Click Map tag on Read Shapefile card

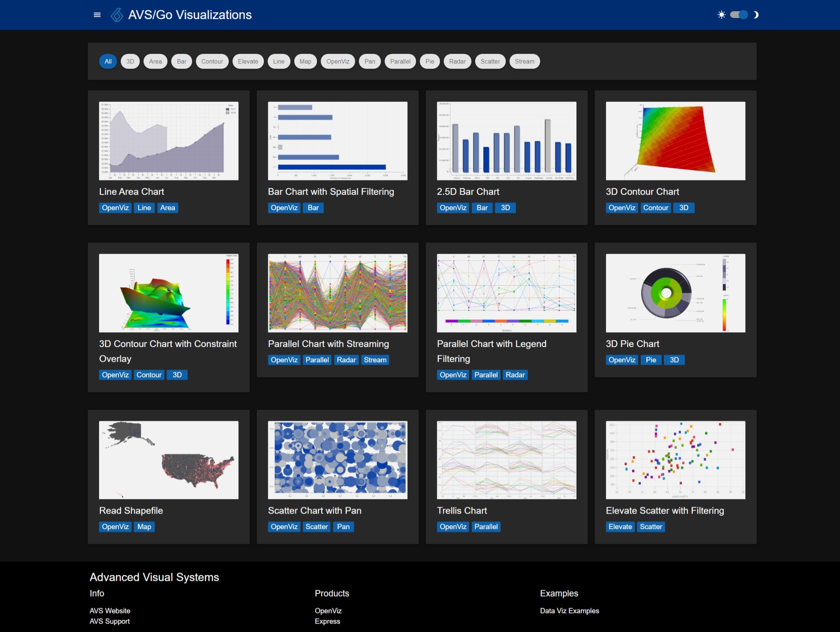click(144, 527)
